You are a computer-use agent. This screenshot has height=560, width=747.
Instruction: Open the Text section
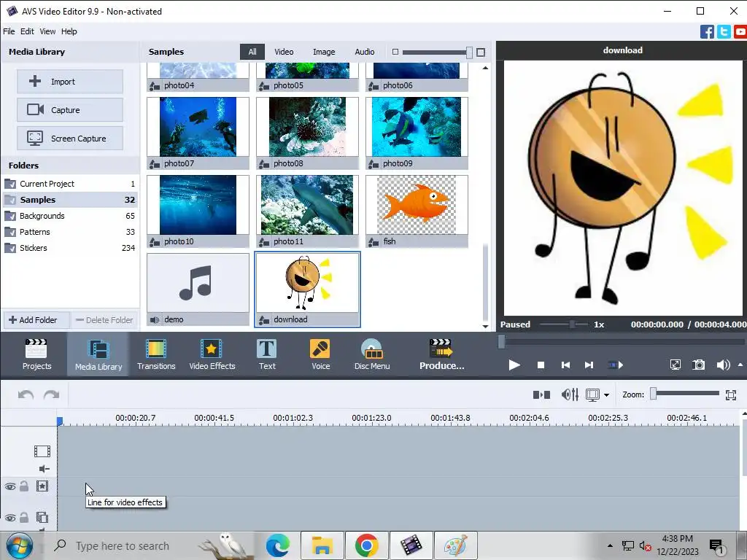coord(267,355)
